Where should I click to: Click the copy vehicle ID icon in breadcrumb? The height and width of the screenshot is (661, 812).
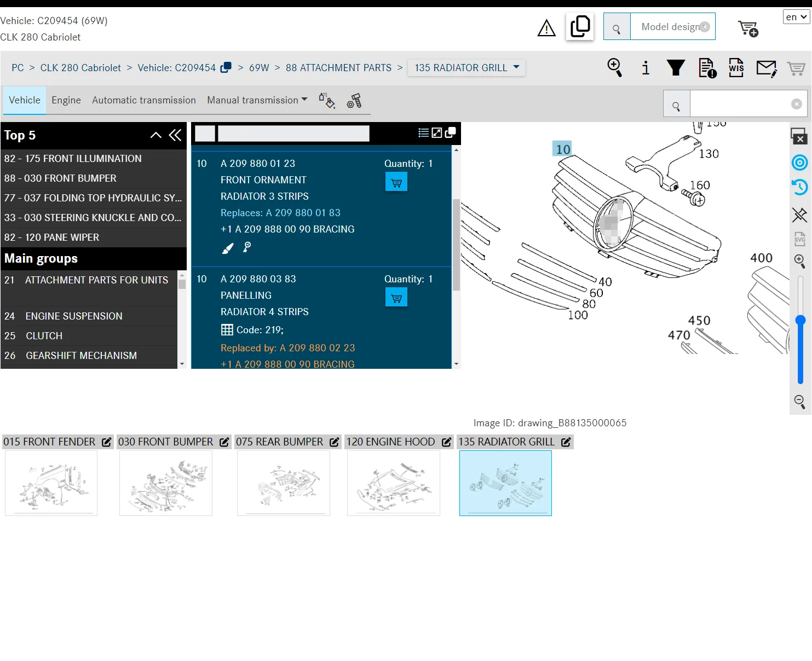(x=226, y=68)
